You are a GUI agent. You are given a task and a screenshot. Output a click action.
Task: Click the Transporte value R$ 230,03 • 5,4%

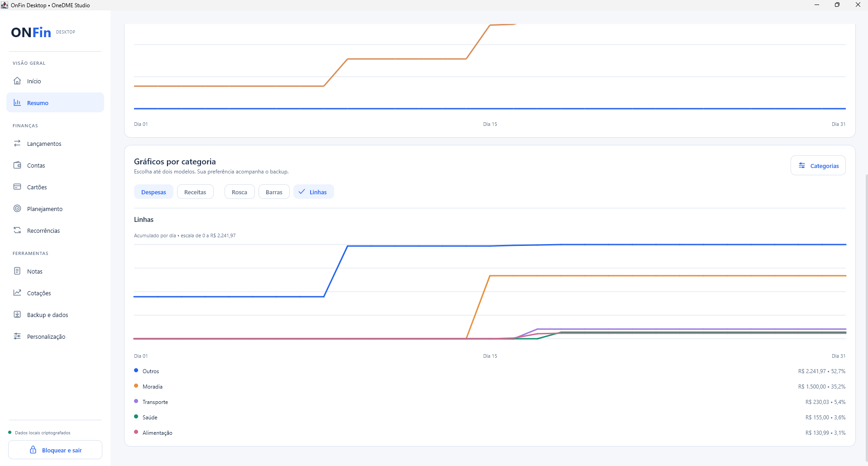[825, 402]
